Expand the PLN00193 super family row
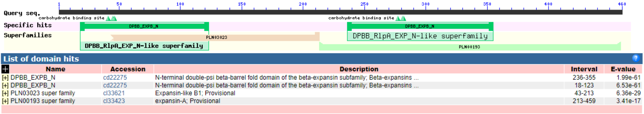 point(5,101)
